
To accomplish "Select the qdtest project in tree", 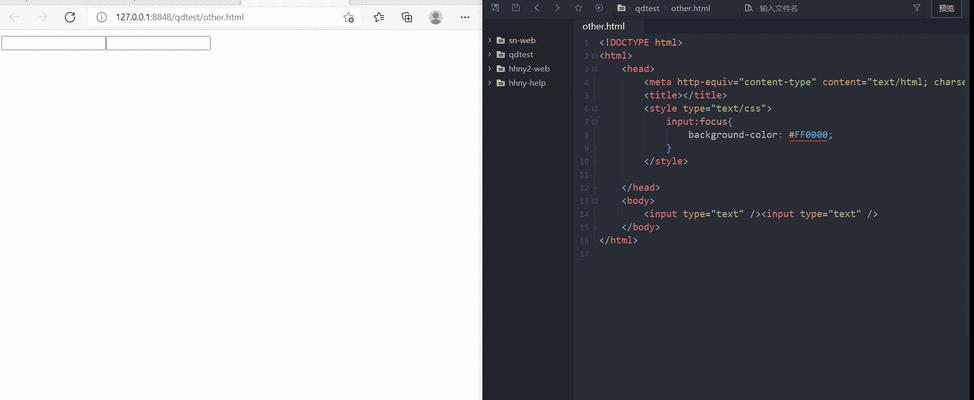I will 521,54.
